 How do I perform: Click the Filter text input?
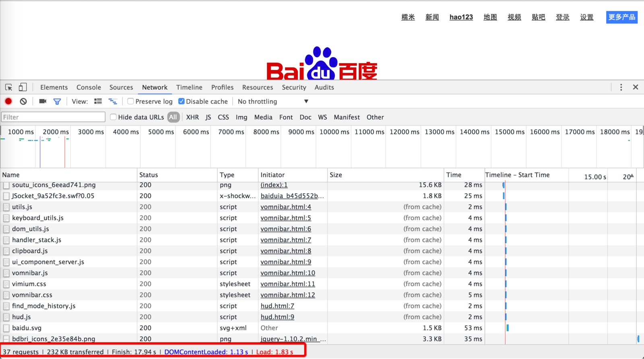pyautogui.click(x=53, y=117)
